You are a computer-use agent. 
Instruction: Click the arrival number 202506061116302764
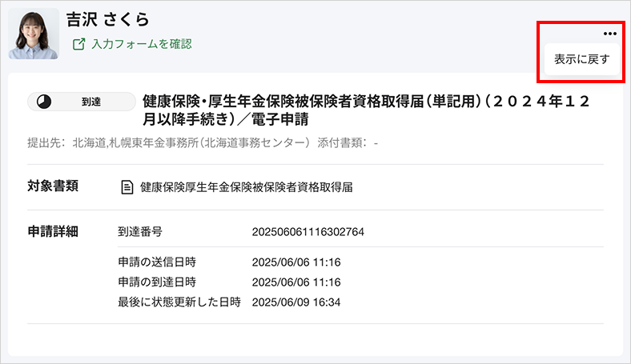(307, 232)
